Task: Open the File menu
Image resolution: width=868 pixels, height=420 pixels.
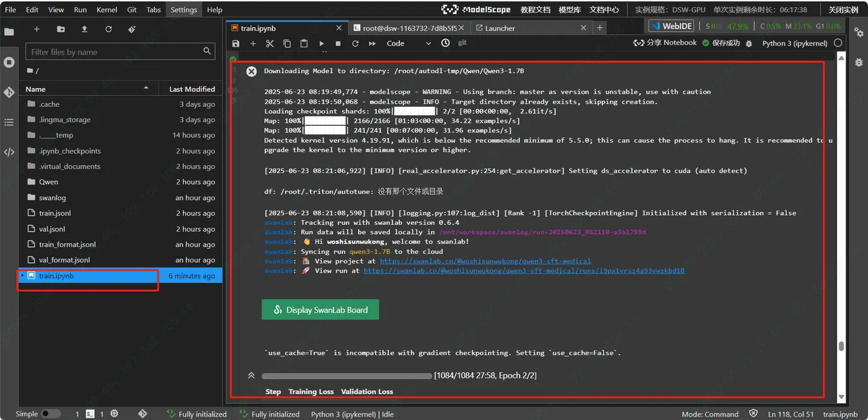Action: pyautogui.click(x=11, y=10)
